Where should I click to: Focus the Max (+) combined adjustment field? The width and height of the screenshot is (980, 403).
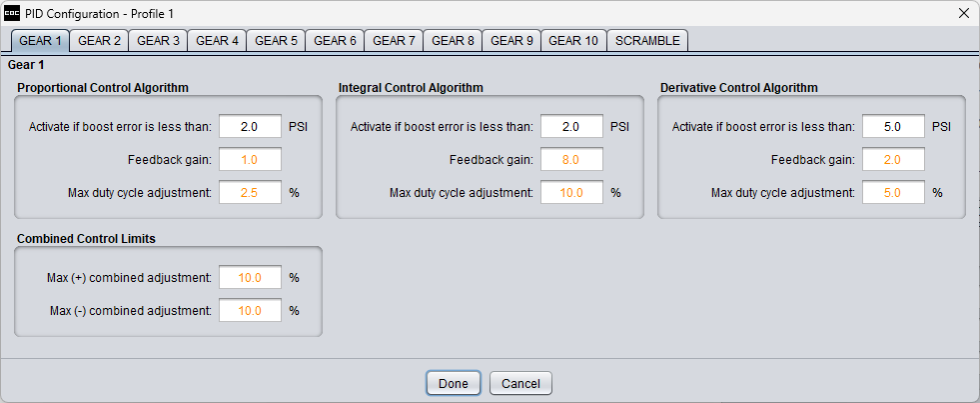click(250, 277)
